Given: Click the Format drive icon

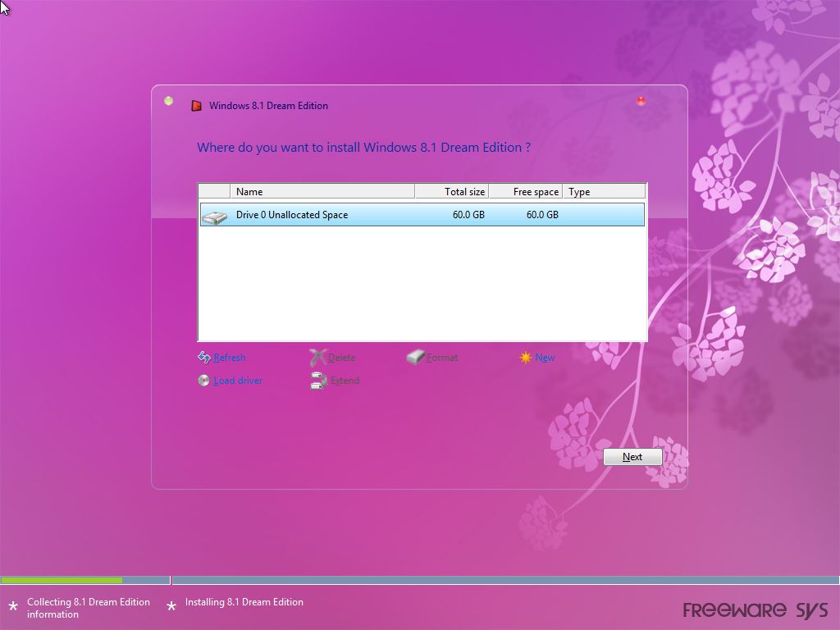Looking at the screenshot, I should click(415, 357).
